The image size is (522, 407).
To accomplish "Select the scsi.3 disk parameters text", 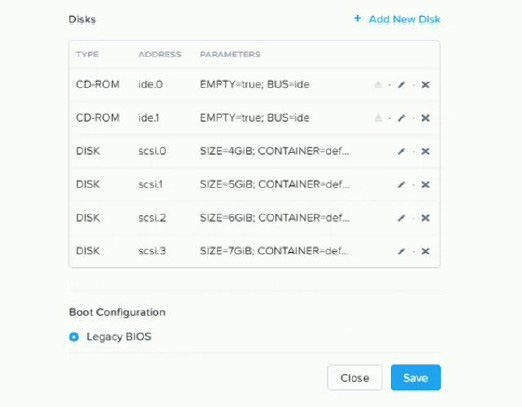I will pyautogui.click(x=274, y=251).
